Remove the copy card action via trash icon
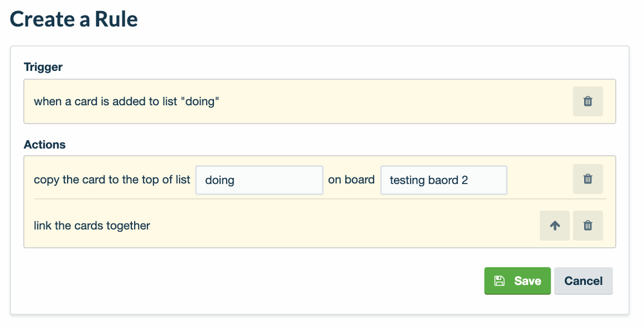 click(x=587, y=179)
